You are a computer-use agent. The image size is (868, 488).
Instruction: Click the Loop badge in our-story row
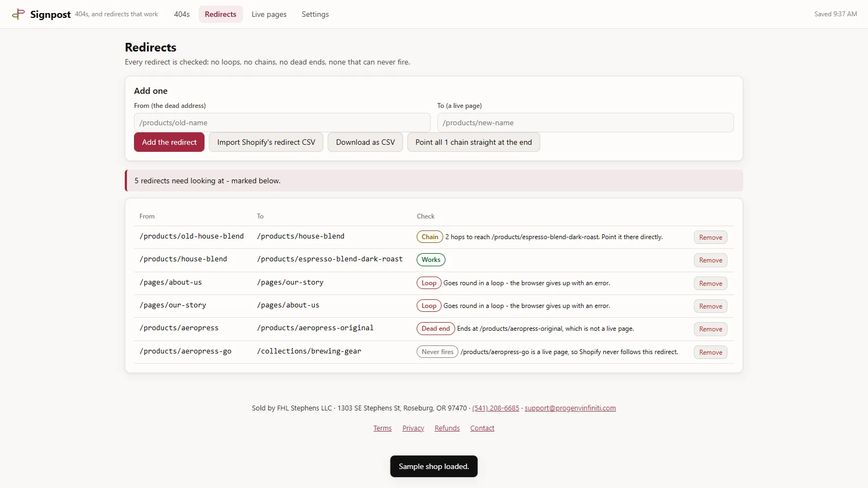click(x=429, y=306)
